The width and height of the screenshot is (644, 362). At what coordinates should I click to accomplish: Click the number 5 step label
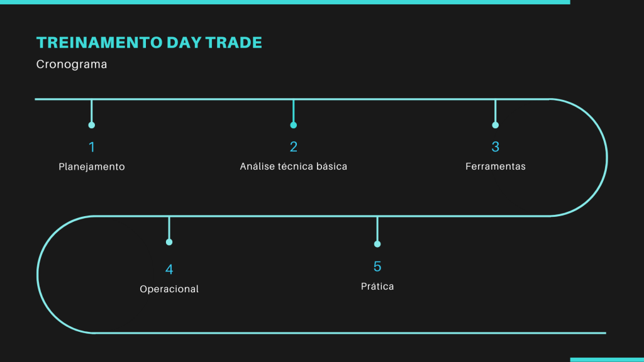[377, 266]
